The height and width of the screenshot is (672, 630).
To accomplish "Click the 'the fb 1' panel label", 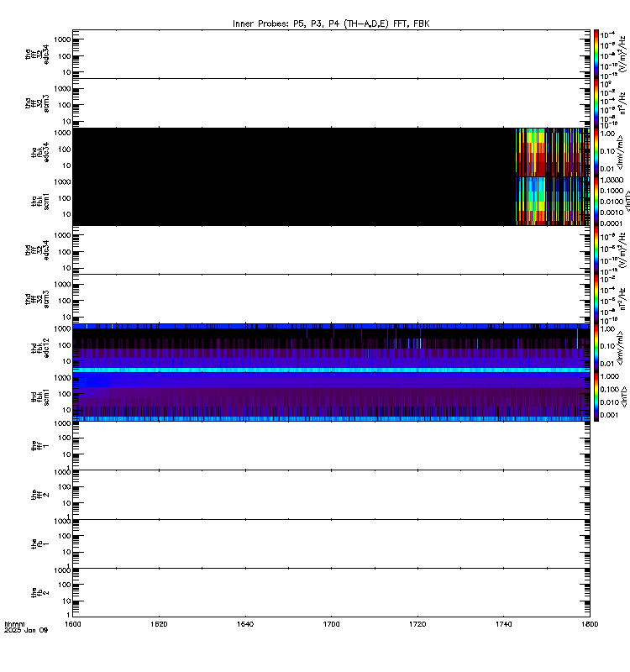I will 40,543.
